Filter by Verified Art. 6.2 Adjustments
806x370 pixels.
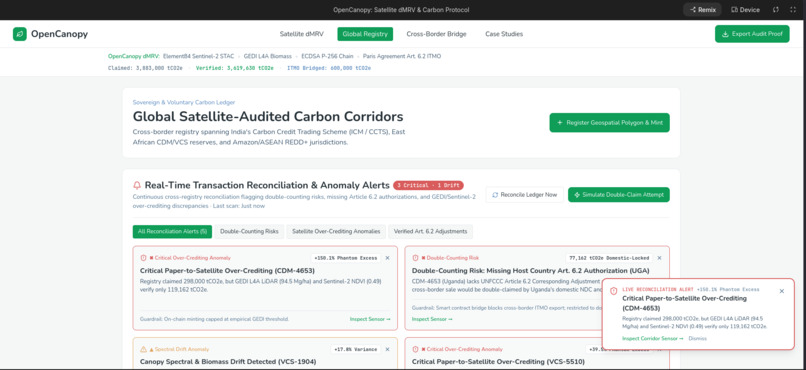pos(430,232)
